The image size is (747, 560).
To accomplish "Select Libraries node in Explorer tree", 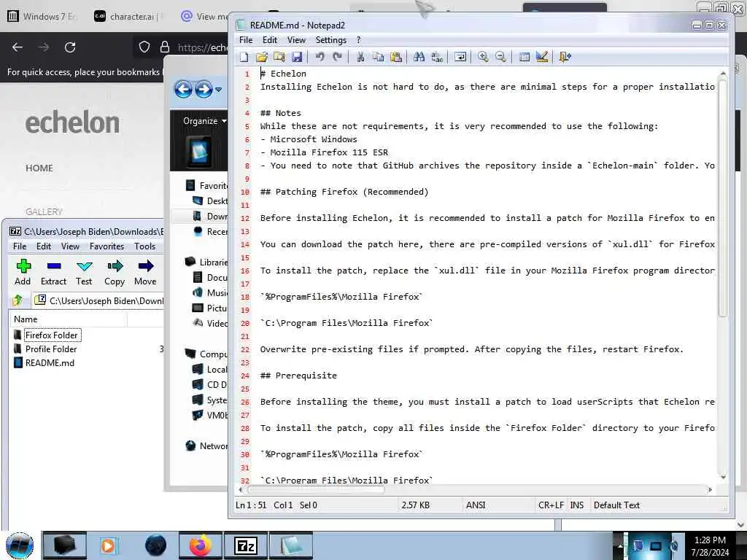I will [x=206, y=262].
